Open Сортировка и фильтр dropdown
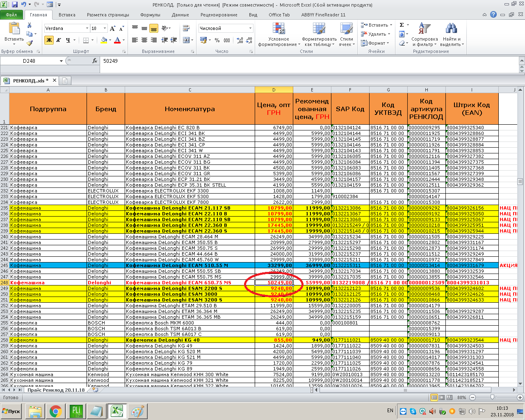This screenshot has height=420, width=525. pos(425,35)
